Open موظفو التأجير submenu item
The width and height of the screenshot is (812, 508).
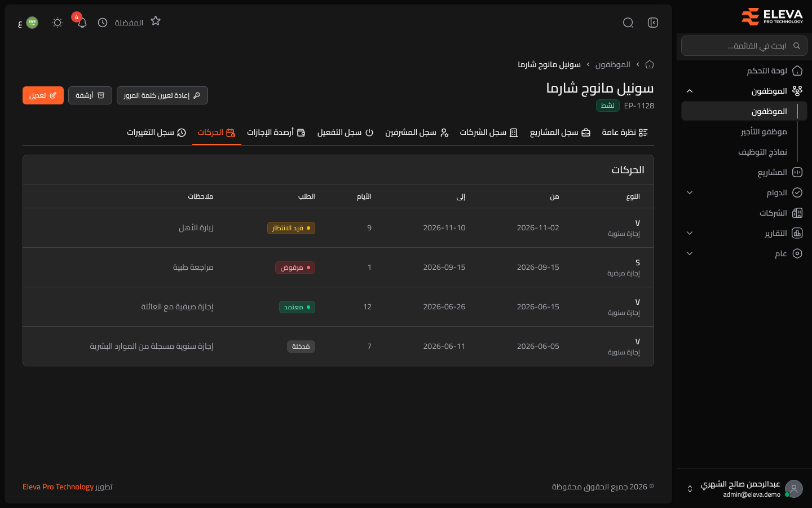coord(764,132)
